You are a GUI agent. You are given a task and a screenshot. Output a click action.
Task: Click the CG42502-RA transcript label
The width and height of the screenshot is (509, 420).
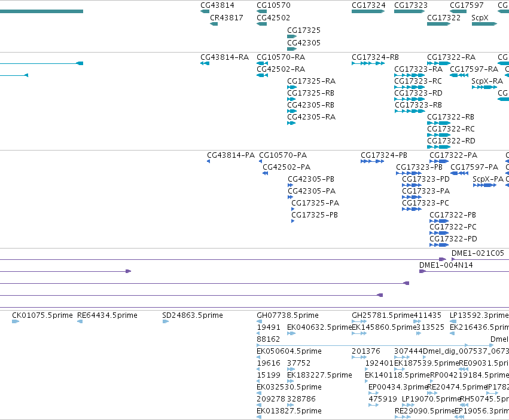point(281,69)
